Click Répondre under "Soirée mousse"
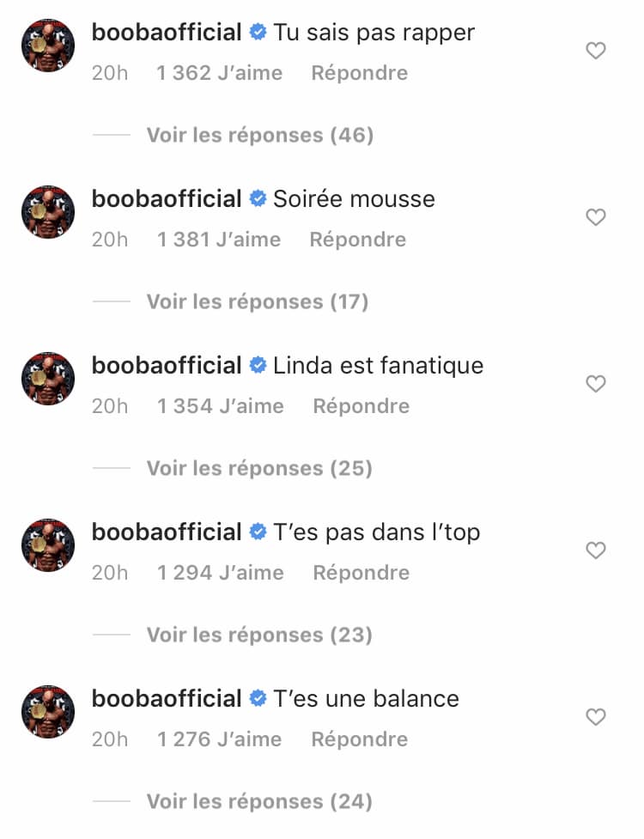Screen dimensions: 644x839 pos(357,240)
